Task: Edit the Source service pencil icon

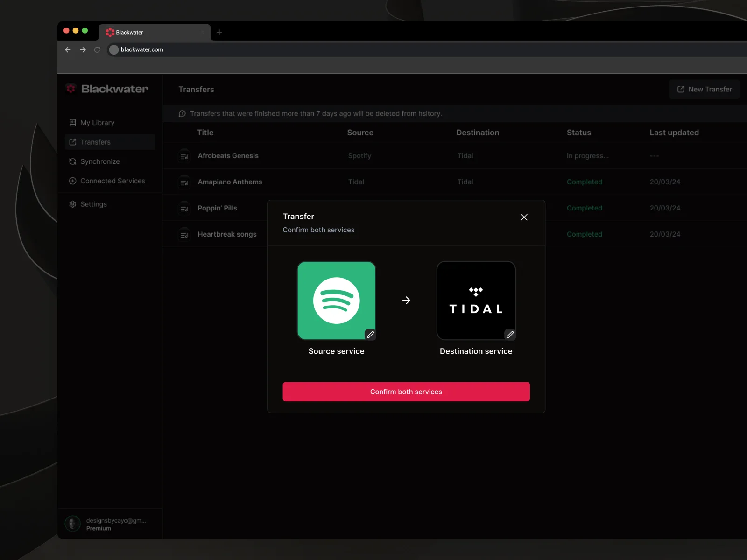Action: [370, 334]
